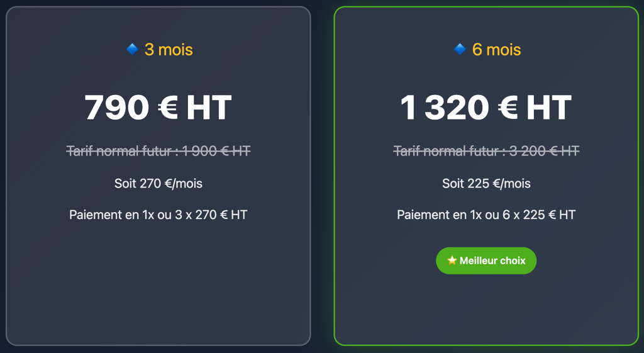The width and height of the screenshot is (644, 353).
Task: Click the Soit 225 €/mois text
Action: coord(486,184)
